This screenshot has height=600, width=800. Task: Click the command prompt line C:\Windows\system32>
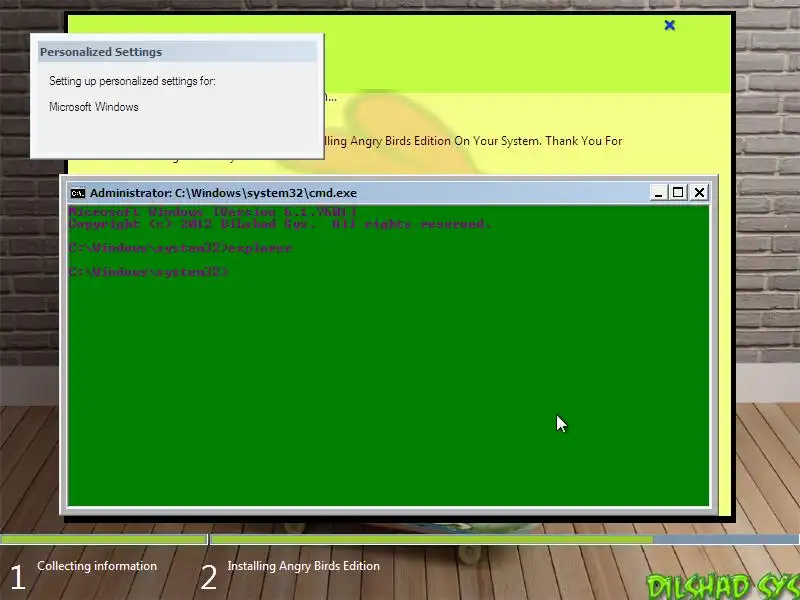[x=148, y=271]
